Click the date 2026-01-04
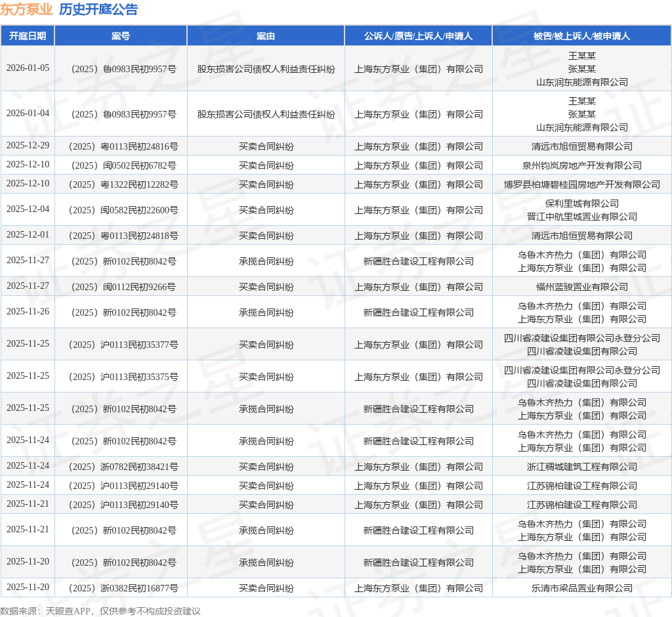Image resolution: width=672 pixels, height=617 pixels. click(28, 113)
